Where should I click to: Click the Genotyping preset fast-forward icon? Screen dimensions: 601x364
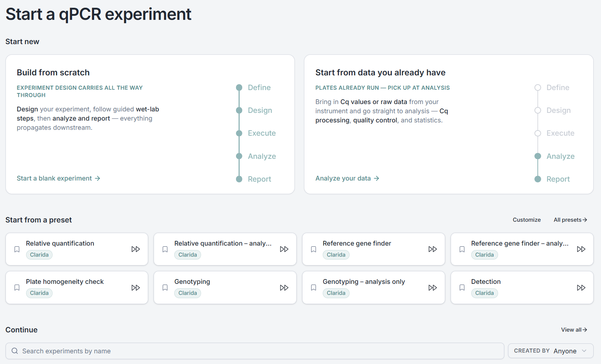tap(284, 288)
